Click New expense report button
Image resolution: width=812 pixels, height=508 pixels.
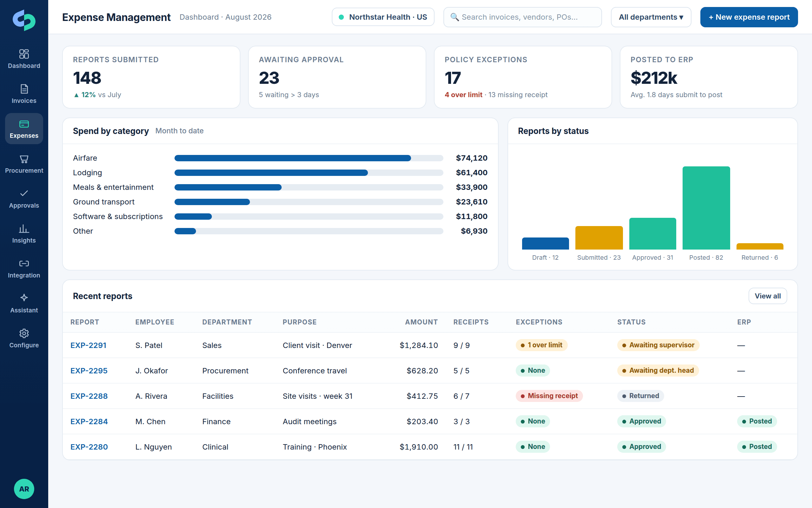(749, 17)
